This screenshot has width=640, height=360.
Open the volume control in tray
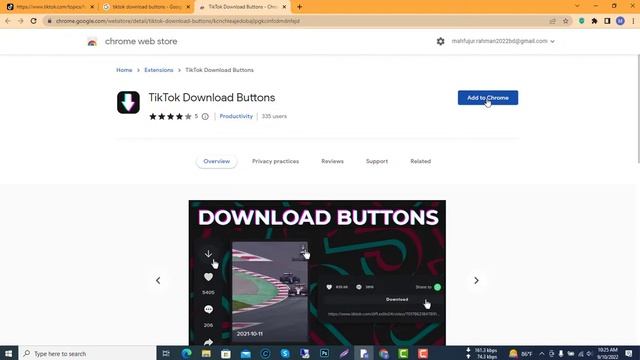pos(589,353)
